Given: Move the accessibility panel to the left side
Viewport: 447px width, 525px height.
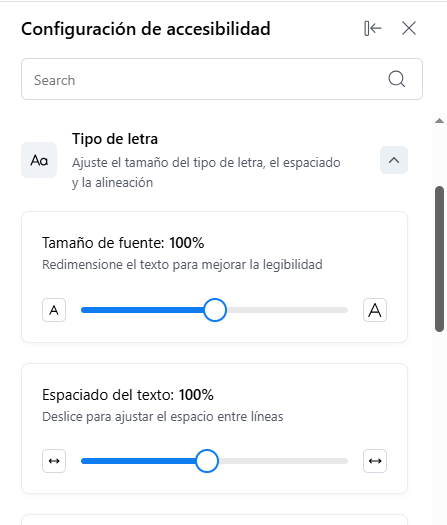Looking at the screenshot, I should 373,28.
